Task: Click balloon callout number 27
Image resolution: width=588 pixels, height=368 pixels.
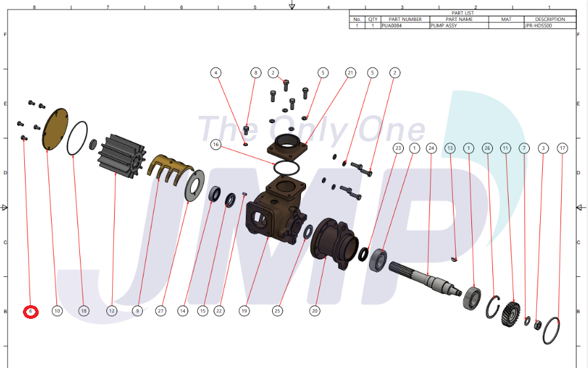Action: click(161, 312)
